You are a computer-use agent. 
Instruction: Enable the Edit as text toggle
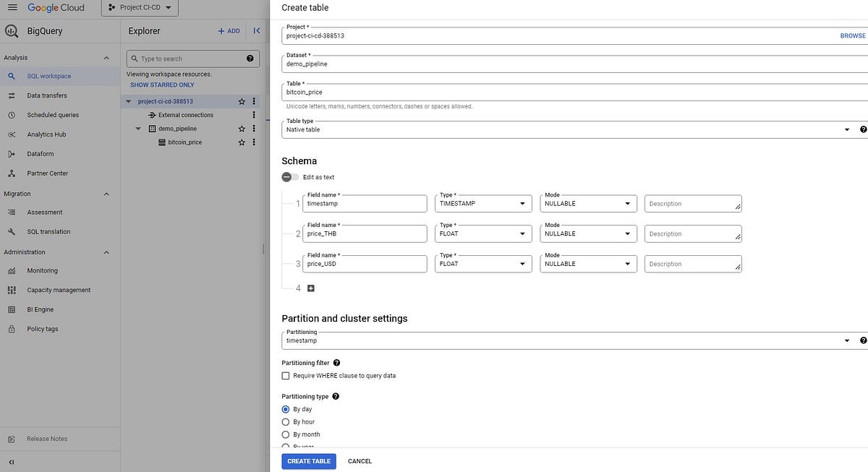click(x=287, y=176)
